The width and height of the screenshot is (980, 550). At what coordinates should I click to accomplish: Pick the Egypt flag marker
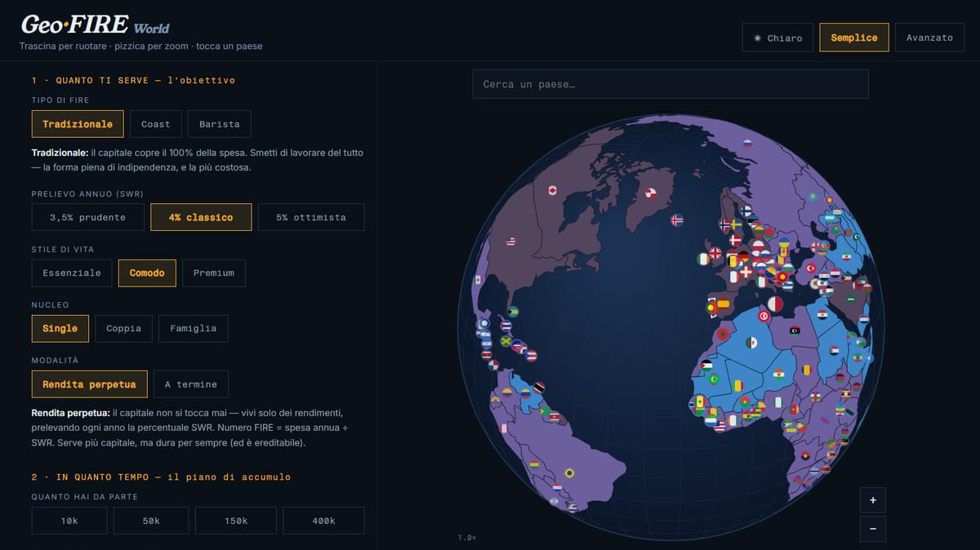click(x=822, y=315)
